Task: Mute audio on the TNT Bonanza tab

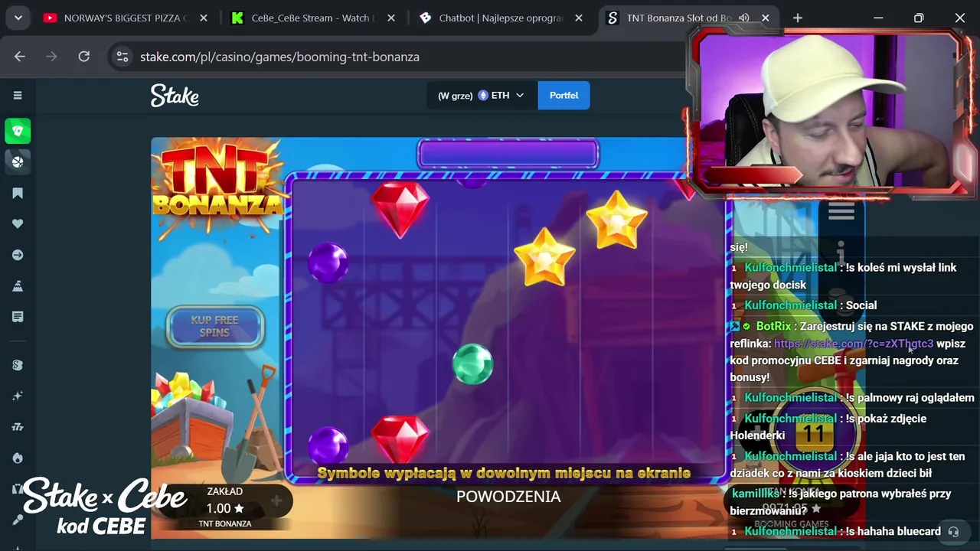Action: coord(743,18)
